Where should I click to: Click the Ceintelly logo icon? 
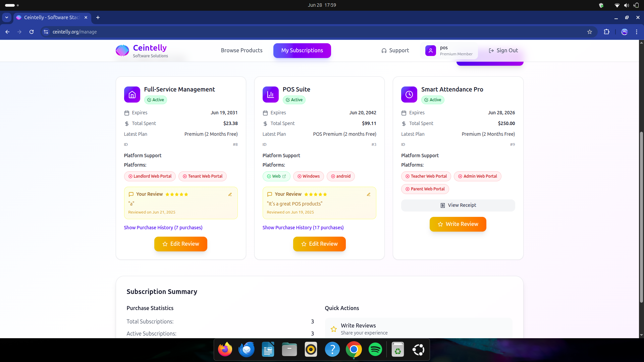point(122,51)
